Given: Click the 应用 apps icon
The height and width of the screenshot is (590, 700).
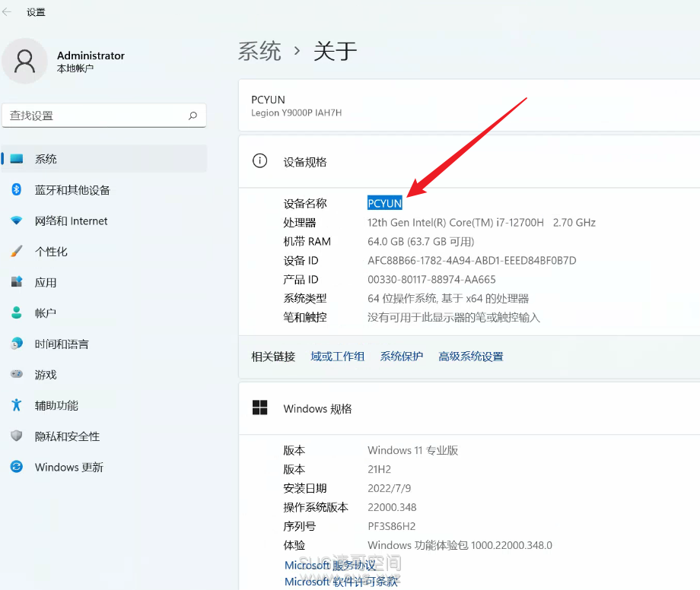Looking at the screenshot, I should 17,282.
